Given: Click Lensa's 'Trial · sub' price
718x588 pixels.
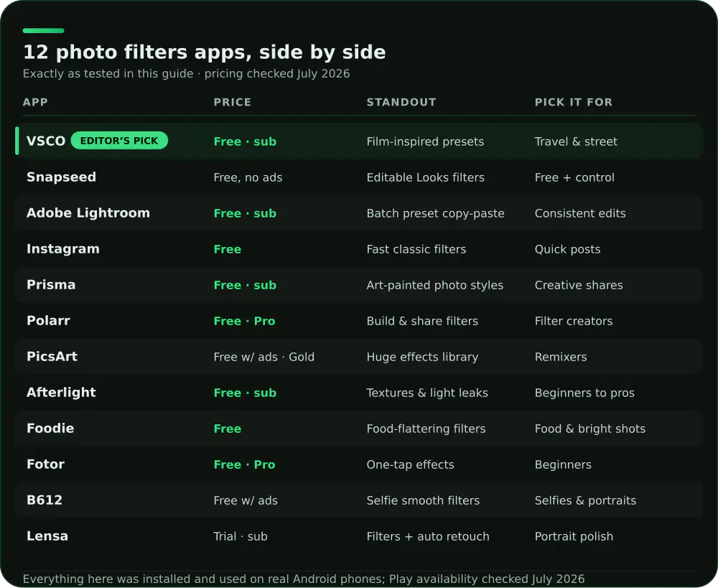Looking at the screenshot, I should (241, 536).
